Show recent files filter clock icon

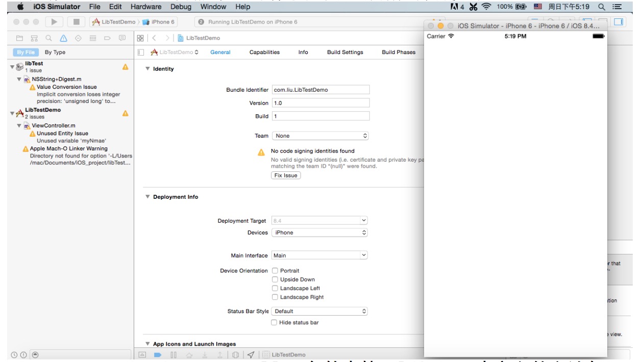14,355
